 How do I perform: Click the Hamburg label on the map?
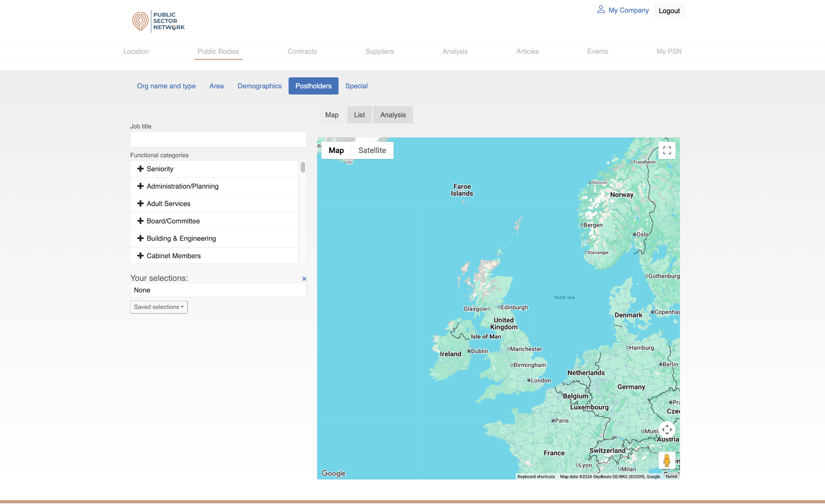[642, 348]
